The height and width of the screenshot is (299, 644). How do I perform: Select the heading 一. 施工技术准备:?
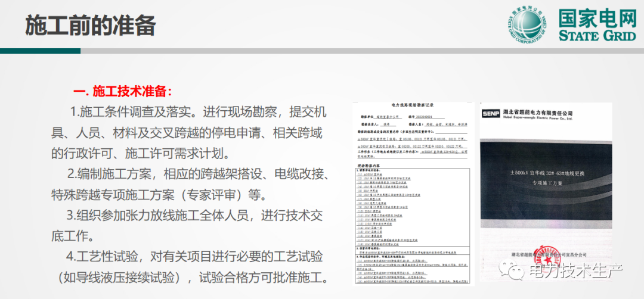tap(122, 91)
